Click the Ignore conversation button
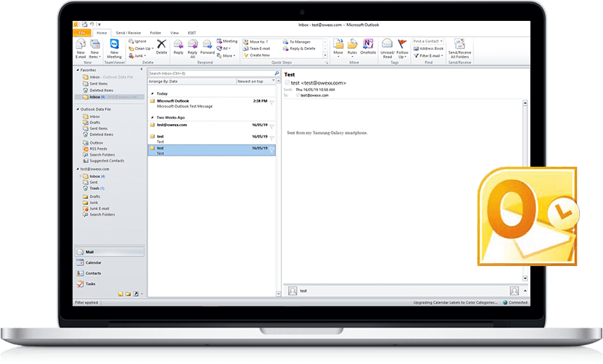Viewport: 603px width, 364px height. click(138, 41)
